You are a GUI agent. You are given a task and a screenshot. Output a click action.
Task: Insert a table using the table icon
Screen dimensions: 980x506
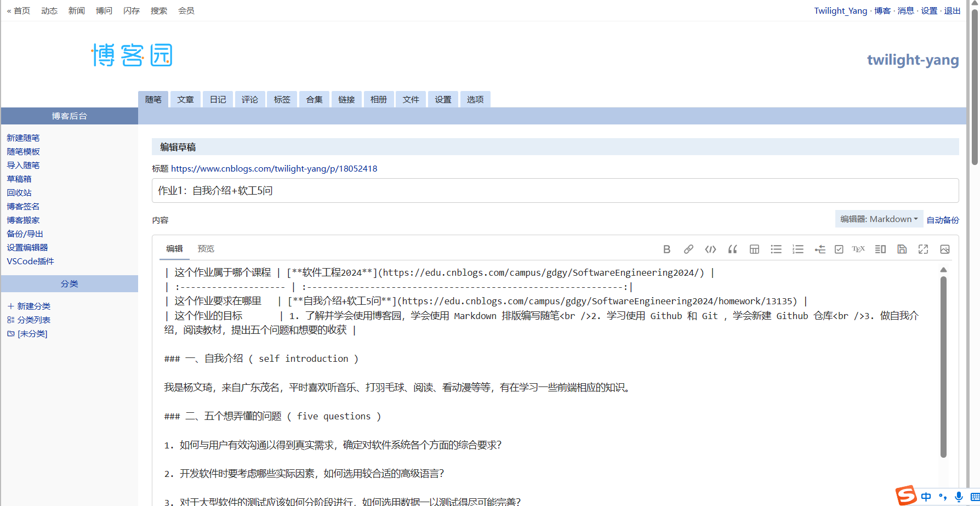pos(754,249)
